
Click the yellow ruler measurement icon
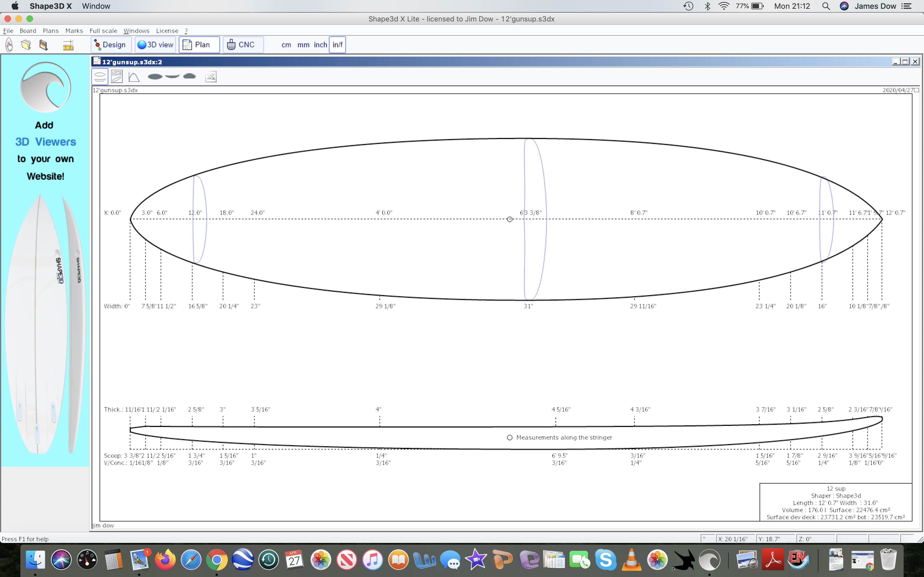pos(68,45)
